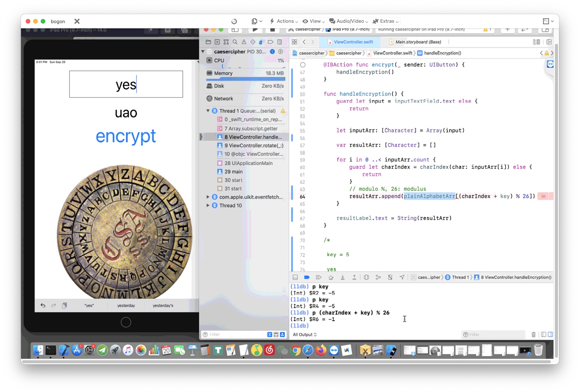This screenshot has height=392, width=580.
Task: Toggle the variables view pane button
Action: point(544,335)
